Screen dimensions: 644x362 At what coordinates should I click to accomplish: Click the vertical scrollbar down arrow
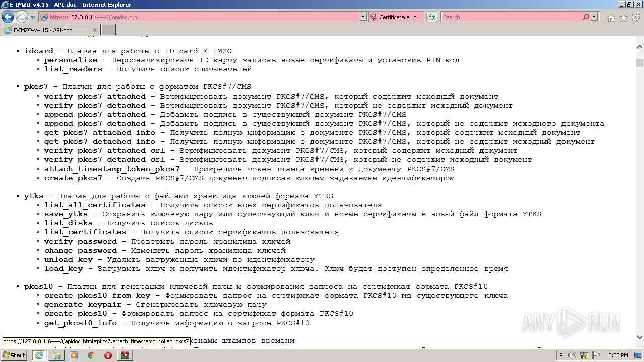pos(639,338)
